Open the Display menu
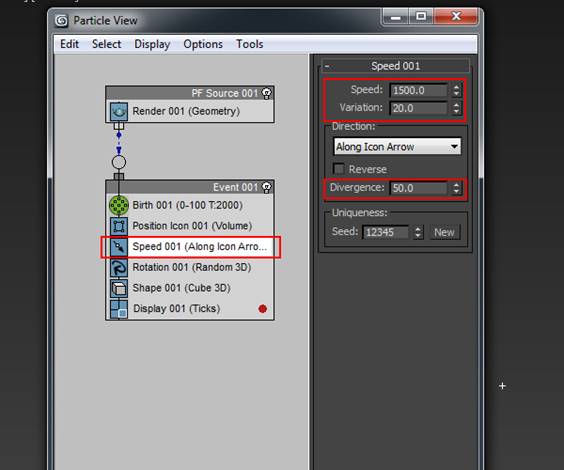This screenshot has width=564, height=470. [152, 44]
